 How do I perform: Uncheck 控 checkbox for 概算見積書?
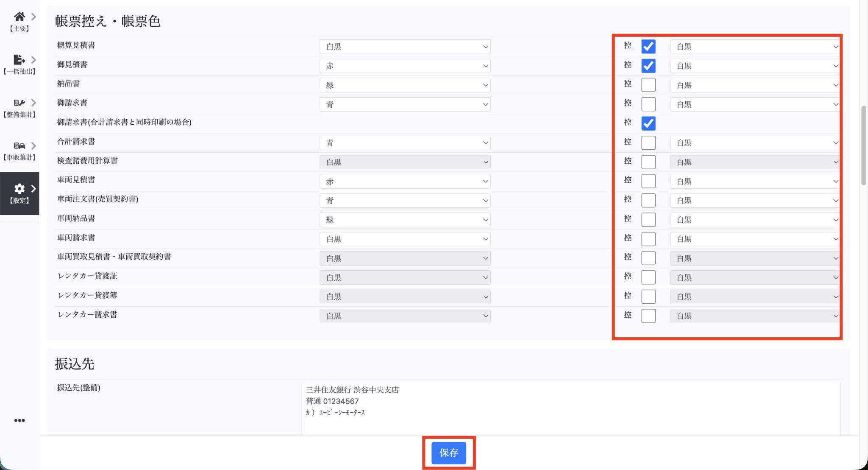pyautogui.click(x=648, y=47)
